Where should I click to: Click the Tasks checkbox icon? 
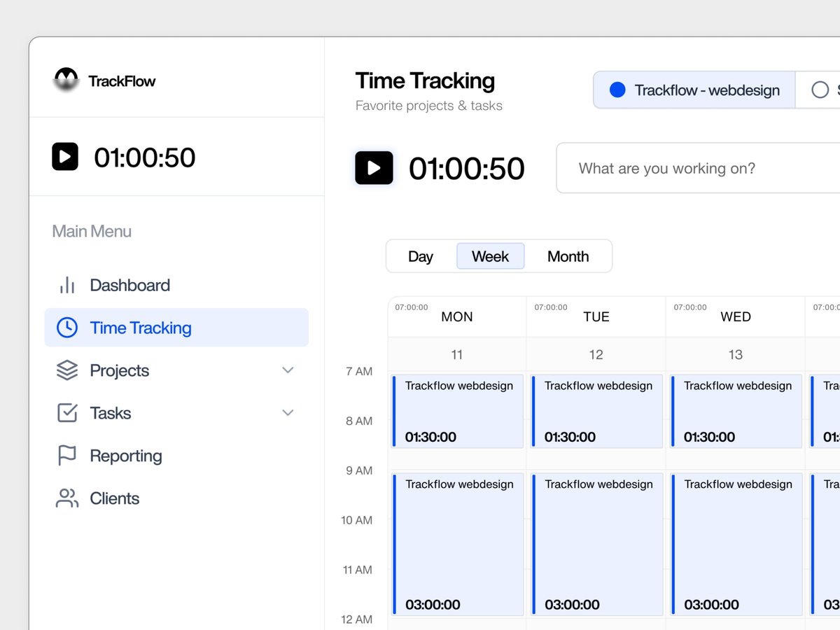pyautogui.click(x=67, y=413)
